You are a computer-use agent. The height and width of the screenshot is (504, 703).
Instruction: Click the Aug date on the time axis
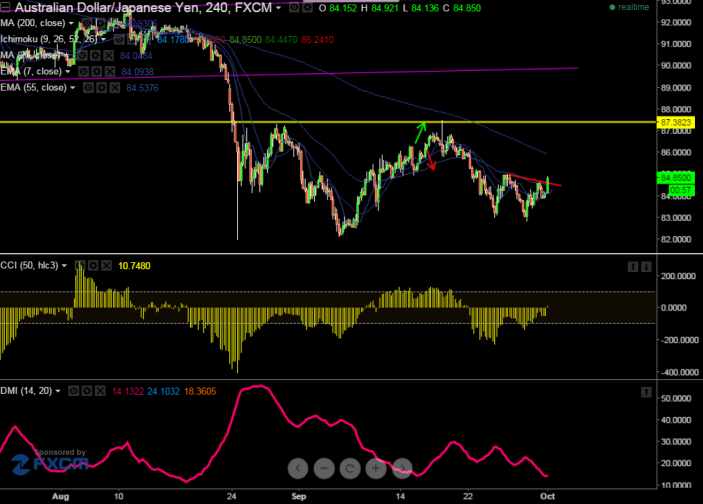pyautogui.click(x=61, y=496)
